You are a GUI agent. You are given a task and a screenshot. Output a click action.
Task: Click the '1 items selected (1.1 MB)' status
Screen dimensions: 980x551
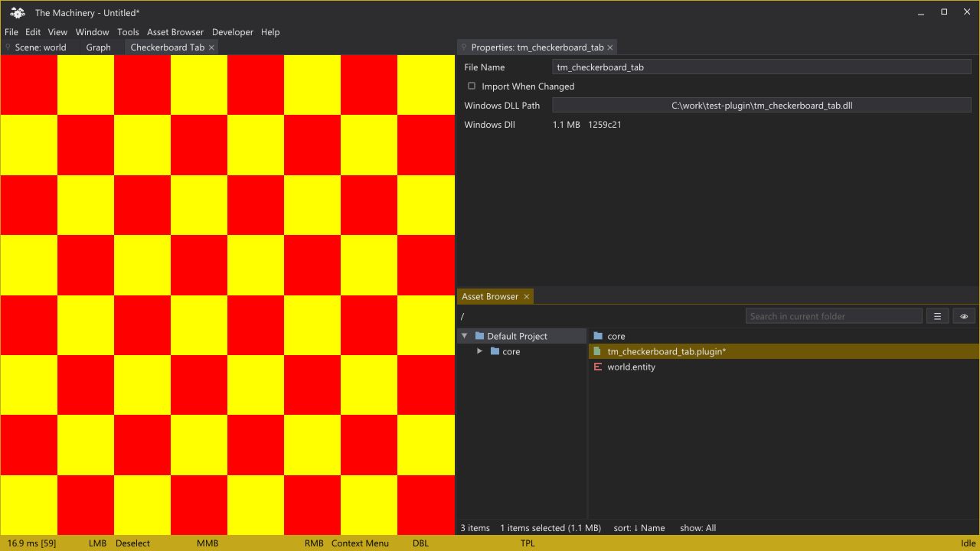[550, 528]
